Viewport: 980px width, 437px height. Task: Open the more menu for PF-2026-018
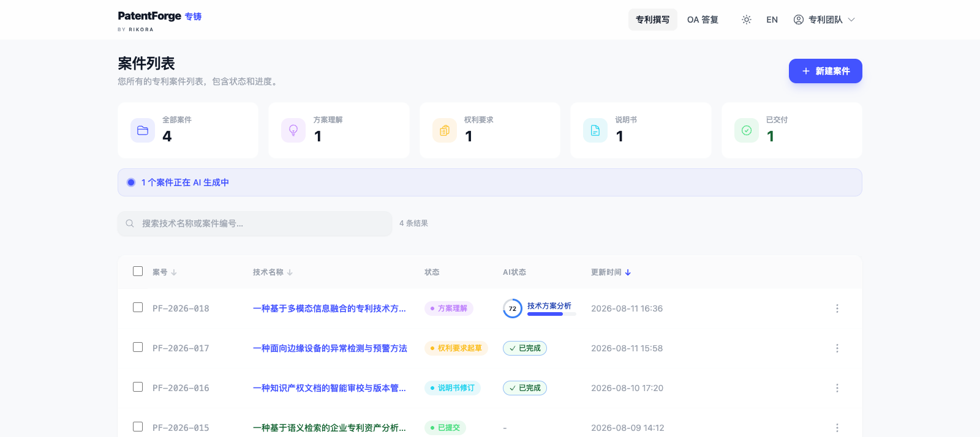(837, 308)
